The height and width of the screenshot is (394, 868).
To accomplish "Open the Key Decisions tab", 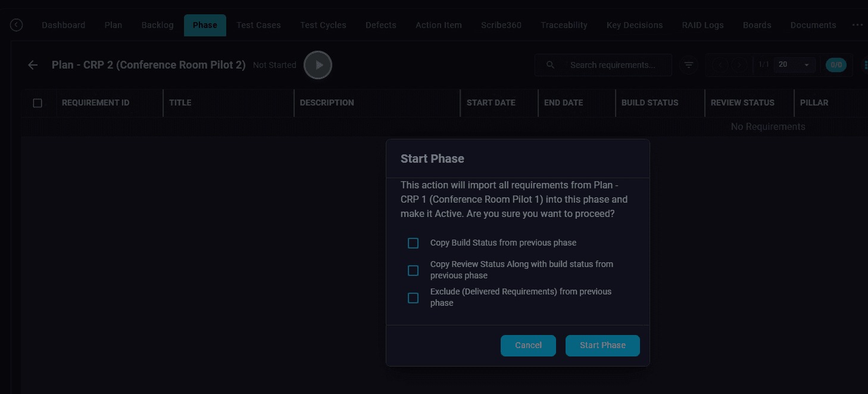I will [x=635, y=25].
